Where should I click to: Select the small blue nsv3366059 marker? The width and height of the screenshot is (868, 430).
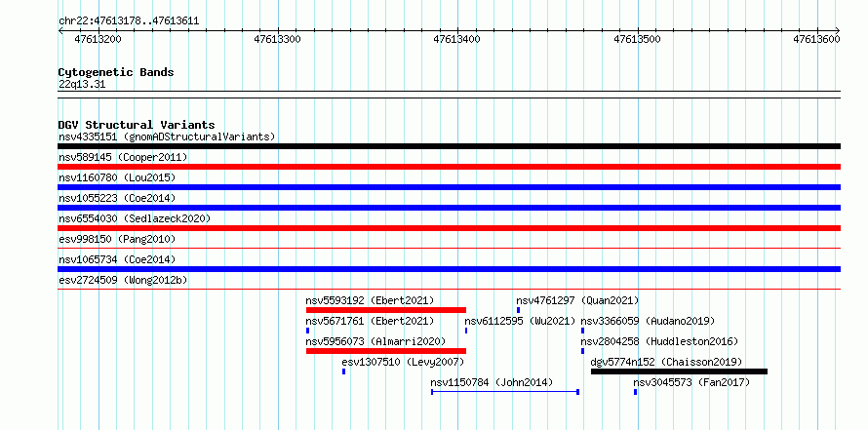pos(582,331)
